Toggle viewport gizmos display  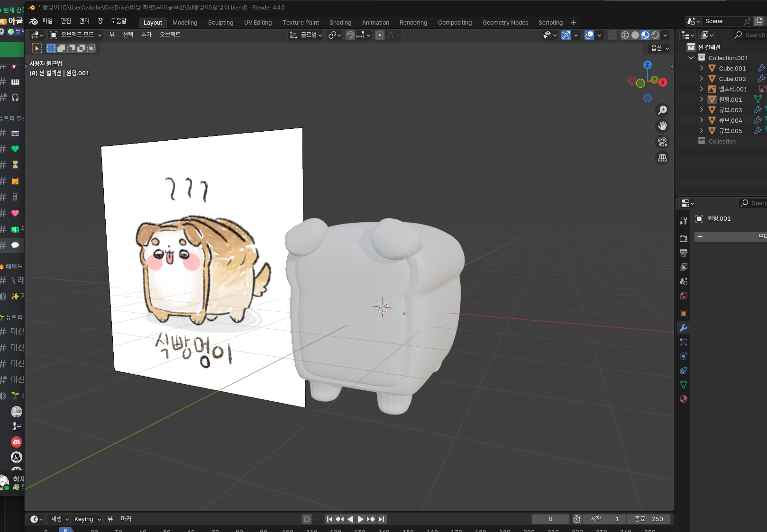(566, 35)
